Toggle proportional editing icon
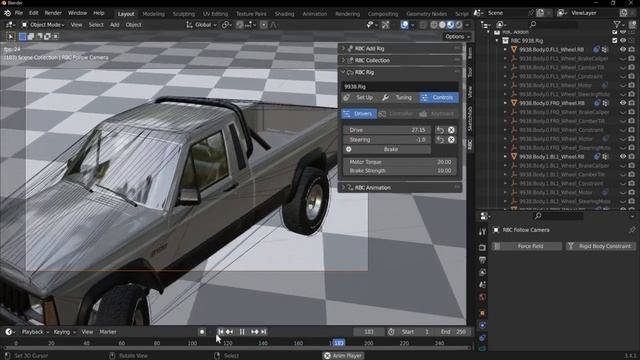 (x=264, y=25)
